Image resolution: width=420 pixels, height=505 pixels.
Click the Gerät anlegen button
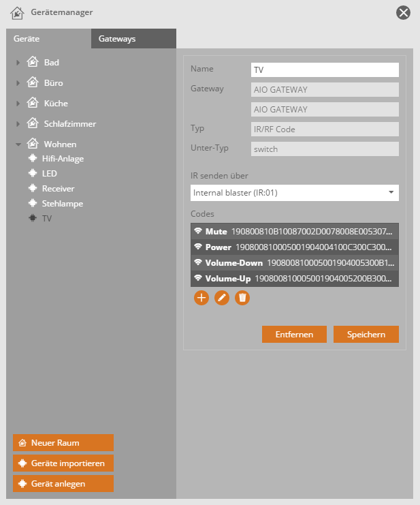[63, 484]
